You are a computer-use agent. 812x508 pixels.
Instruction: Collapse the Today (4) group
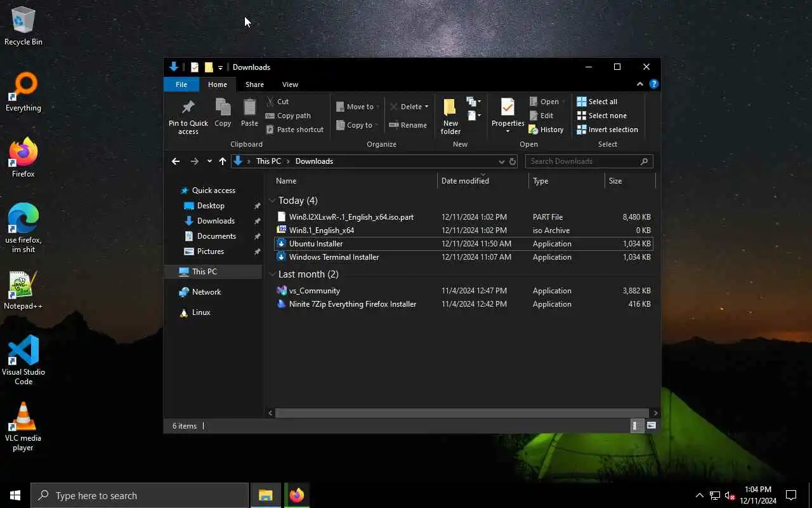(272, 201)
